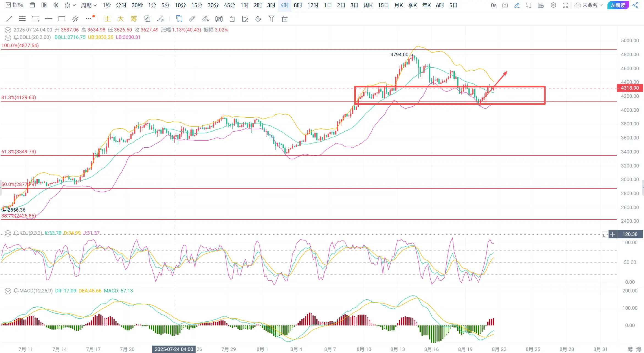Click the 爆 button at bottom right

pos(639,349)
